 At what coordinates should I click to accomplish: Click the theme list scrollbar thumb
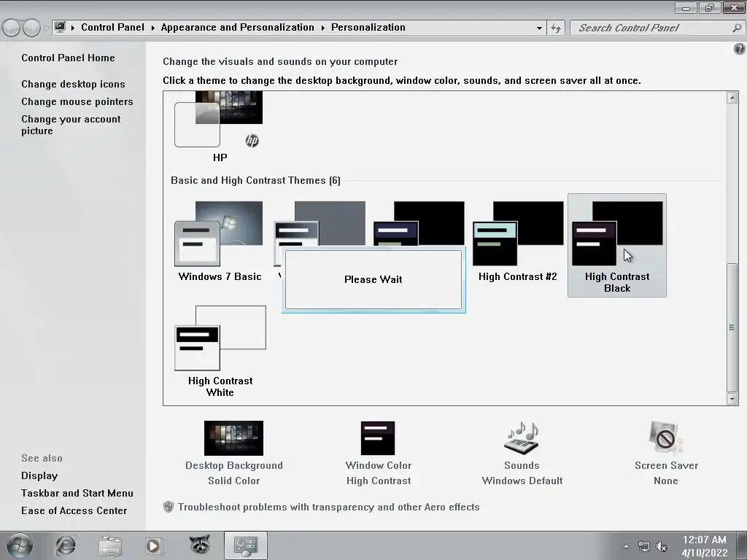coord(732,327)
